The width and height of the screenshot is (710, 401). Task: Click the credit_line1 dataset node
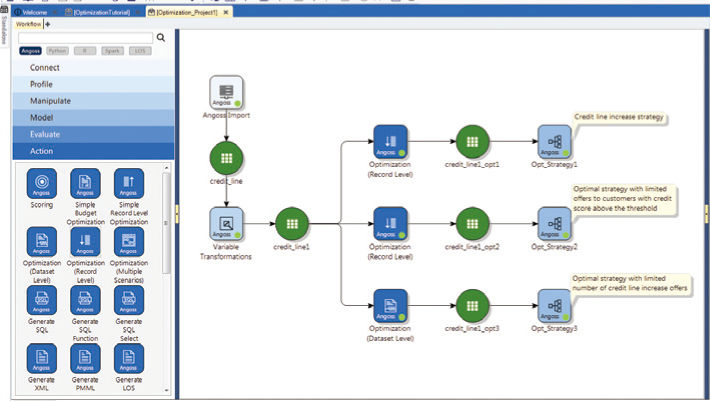tap(292, 224)
